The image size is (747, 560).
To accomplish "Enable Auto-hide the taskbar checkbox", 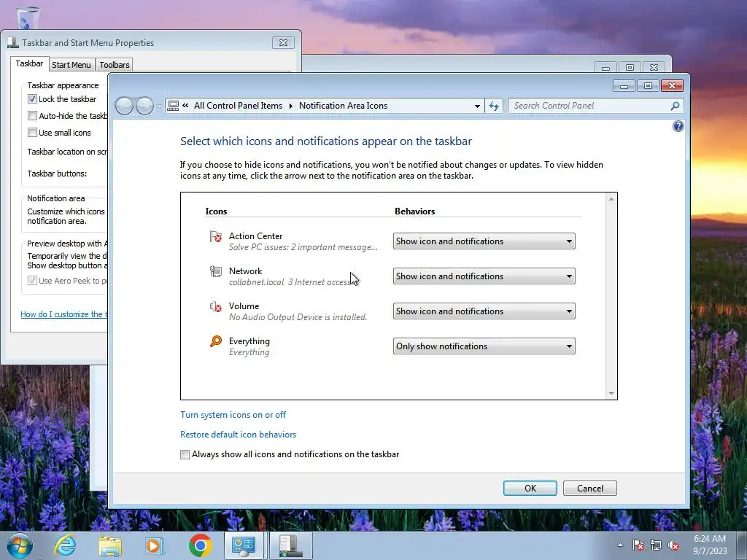I will click(x=32, y=116).
